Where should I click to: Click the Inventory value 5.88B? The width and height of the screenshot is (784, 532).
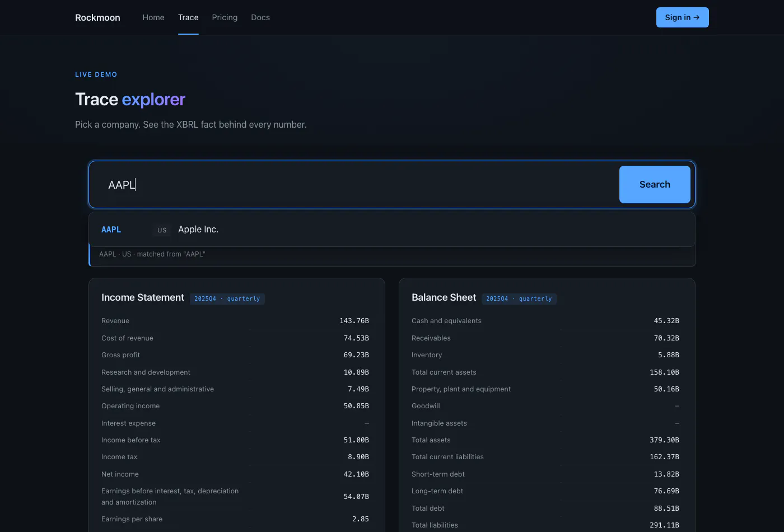pos(669,355)
